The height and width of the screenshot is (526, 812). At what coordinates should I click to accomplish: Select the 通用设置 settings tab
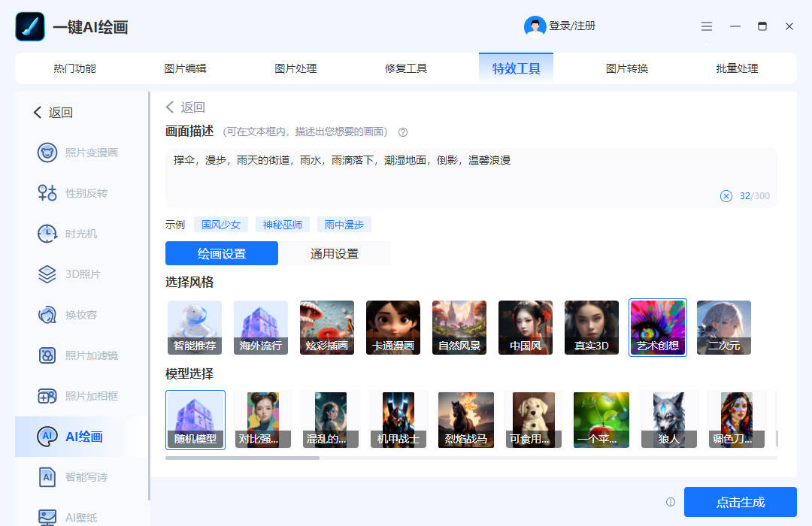(x=334, y=254)
